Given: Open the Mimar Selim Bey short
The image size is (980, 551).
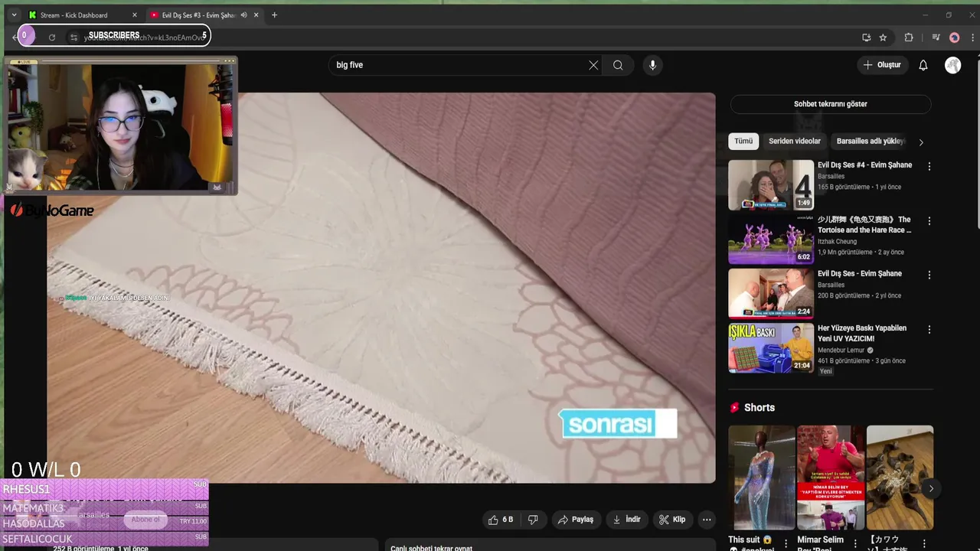Looking at the screenshot, I should [831, 478].
